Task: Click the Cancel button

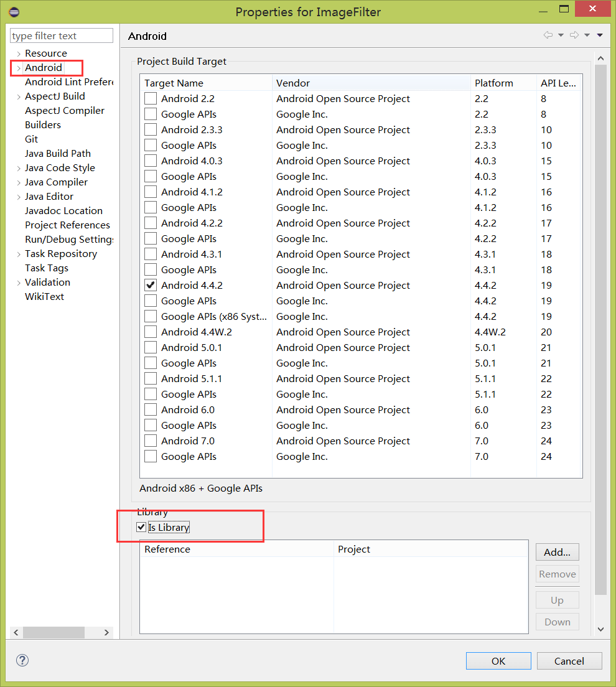Action: click(569, 660)
